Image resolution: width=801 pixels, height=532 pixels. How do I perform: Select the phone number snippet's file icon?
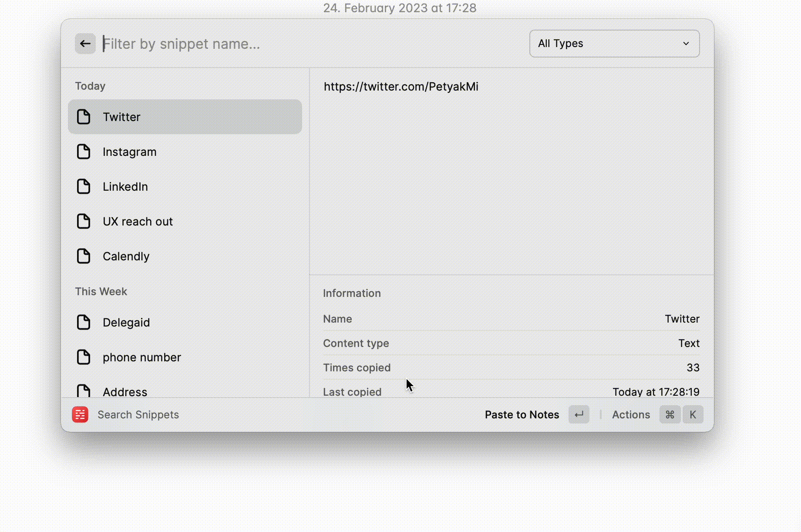[84, 357]
